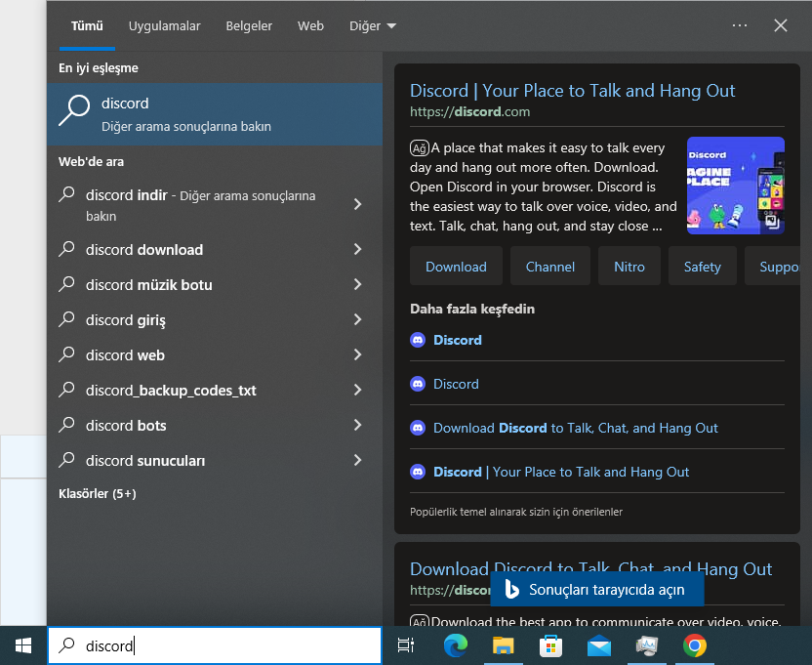Switch to the Uygulamalar tab
Image resolution: width=812 pixels, height=665 pixels.
pos(164,26)
